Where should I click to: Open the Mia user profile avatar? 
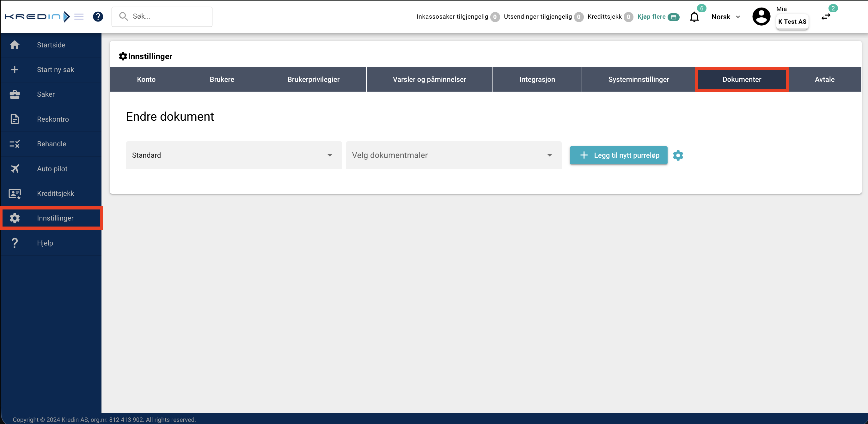pyautogui.click(x=761, y=17)
